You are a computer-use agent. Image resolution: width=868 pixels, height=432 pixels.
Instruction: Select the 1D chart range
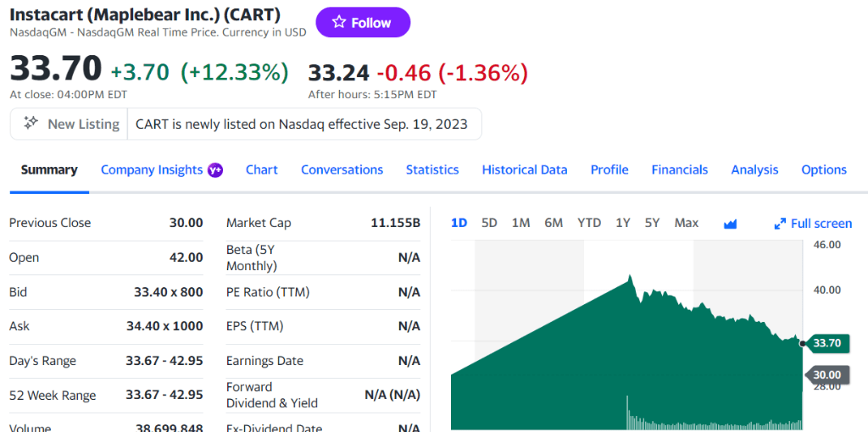tap(459, 223)
